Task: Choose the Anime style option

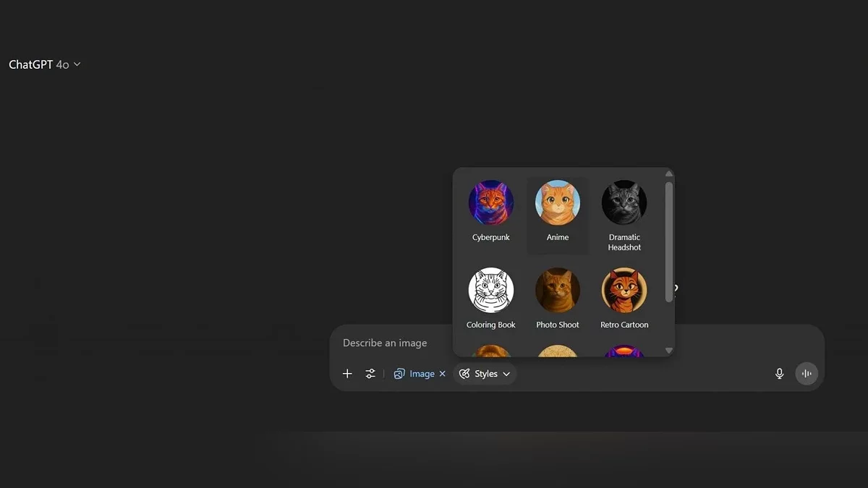Action: click(558, 203)
